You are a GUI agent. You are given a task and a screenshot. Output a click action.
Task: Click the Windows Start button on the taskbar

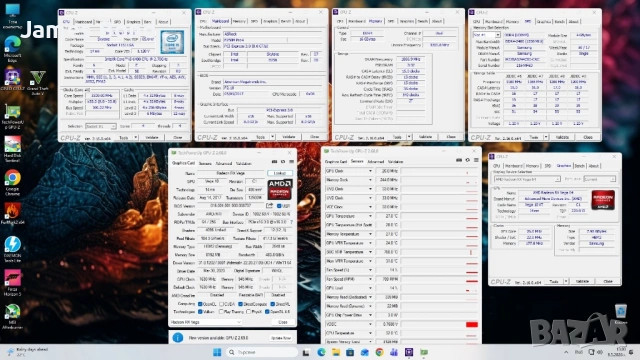[217, 352]
